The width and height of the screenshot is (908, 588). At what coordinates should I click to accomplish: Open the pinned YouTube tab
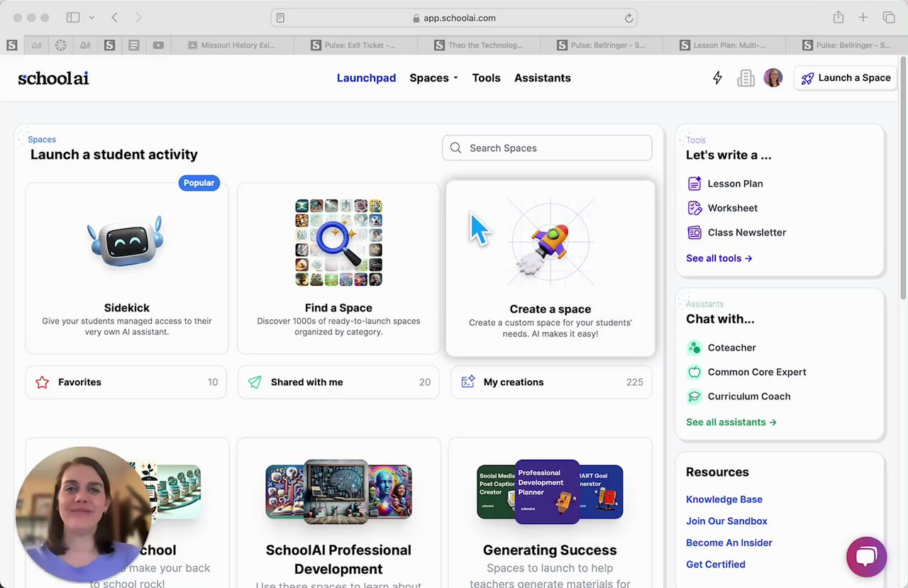[x=158, y=45]
